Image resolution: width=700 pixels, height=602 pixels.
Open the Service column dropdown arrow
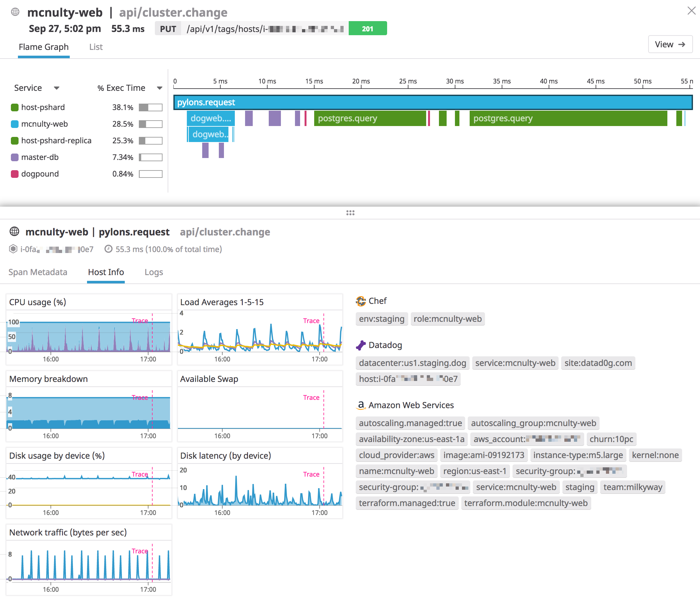(56, 88)
